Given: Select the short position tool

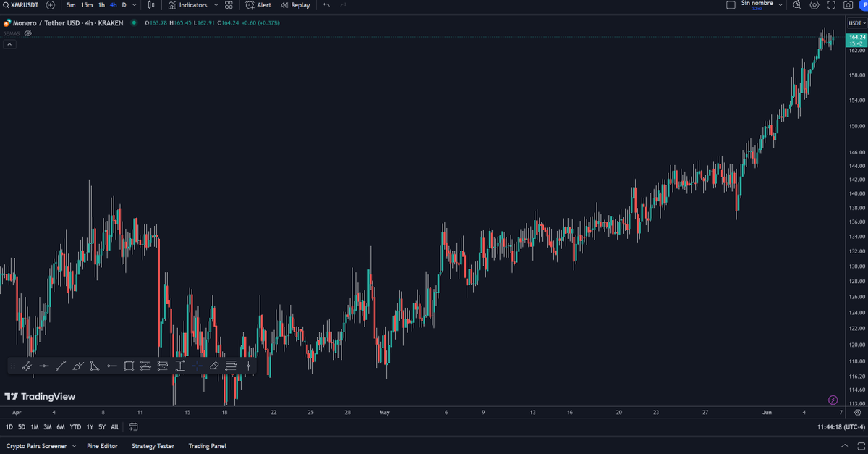Looking at the screenshot, I should (163, 366).
